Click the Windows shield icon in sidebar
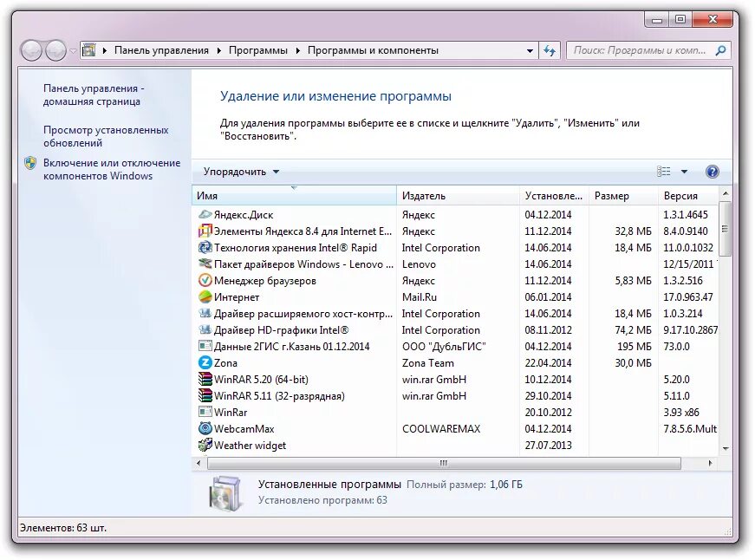 pos(30,163)
